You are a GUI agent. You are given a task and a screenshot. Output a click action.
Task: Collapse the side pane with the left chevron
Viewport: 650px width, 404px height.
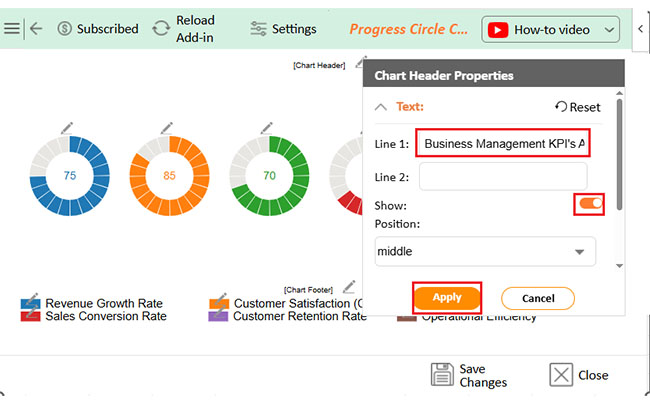coord(640,29)
